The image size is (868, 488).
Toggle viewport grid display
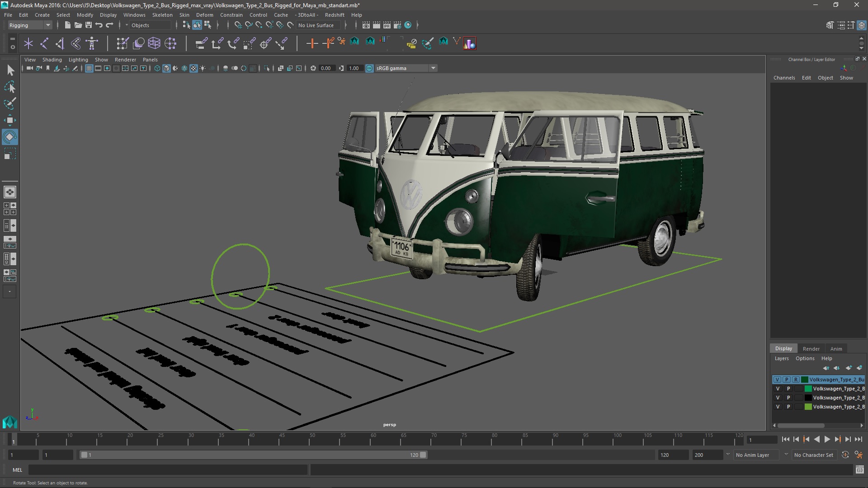pyautogui.click(x=89, y=68)
